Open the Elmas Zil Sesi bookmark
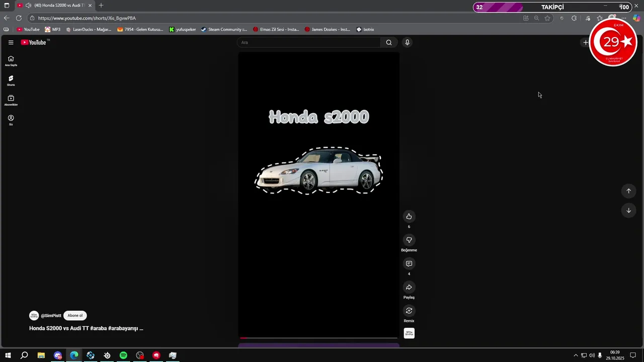The image size is (644, 362). pyautogui.click(x=276, y=29)
